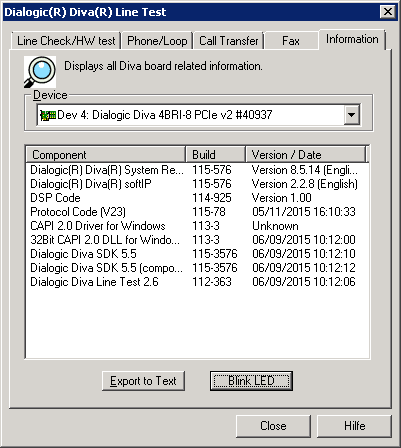Open the Device dropdown arrow
This screenshot has width=401, height=448.
[352, 115]
